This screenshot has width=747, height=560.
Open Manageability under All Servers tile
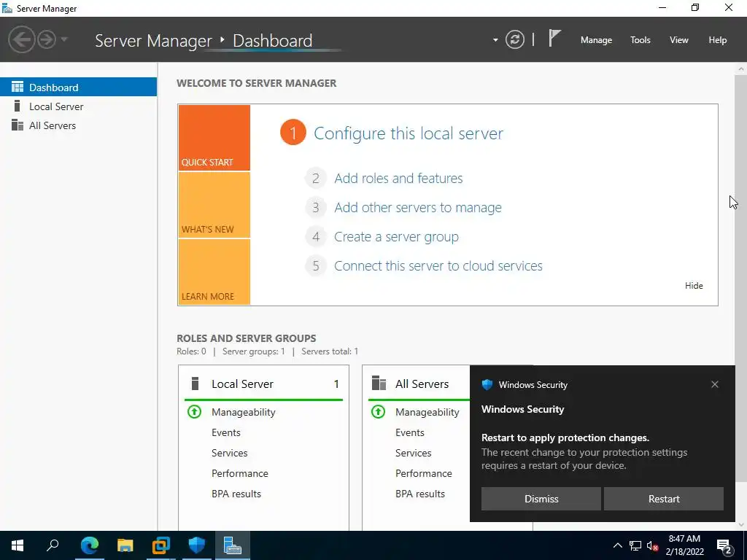point(427,413)
